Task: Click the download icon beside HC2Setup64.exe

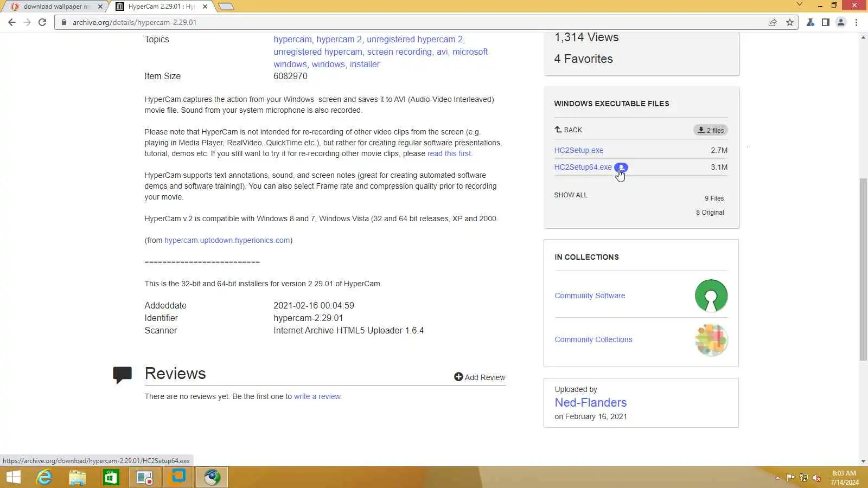Action: click(621, 167)
